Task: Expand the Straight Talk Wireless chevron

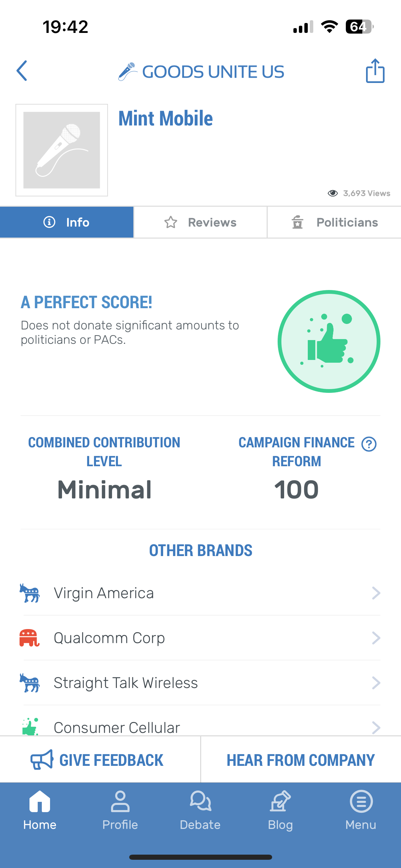Action: [x=376, y=683]
